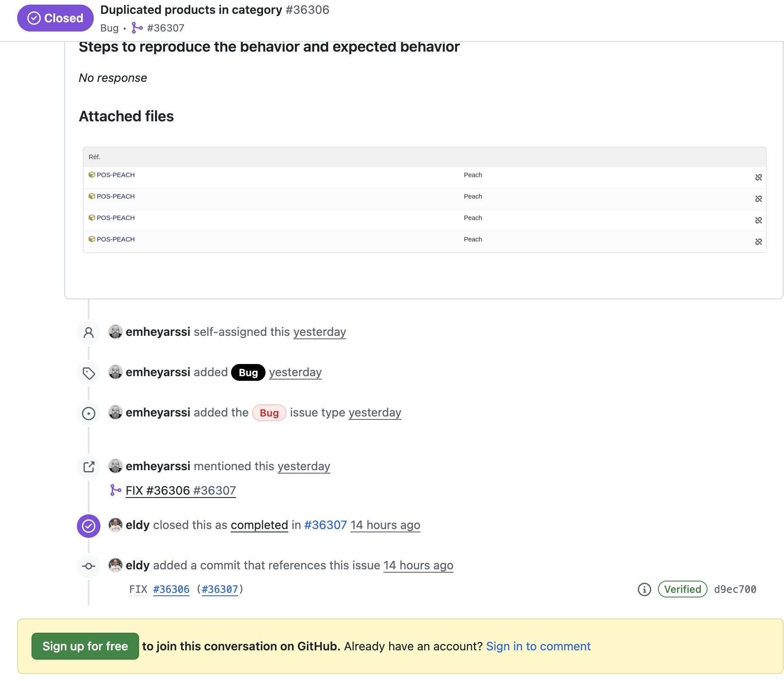The height and width of the screenshot is (681, 784).
Task: Click eldy's avatar in the closed event
Action: (x=116, y=525)
